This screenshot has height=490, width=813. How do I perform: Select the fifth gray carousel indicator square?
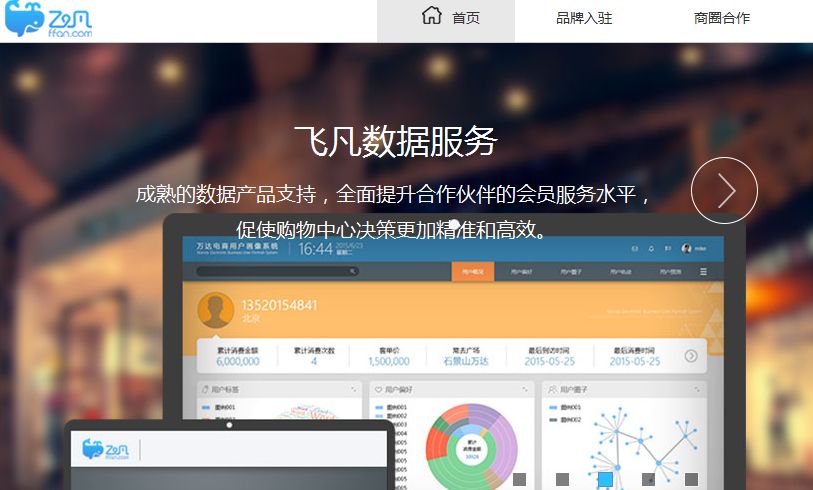[x=692, y=479]
